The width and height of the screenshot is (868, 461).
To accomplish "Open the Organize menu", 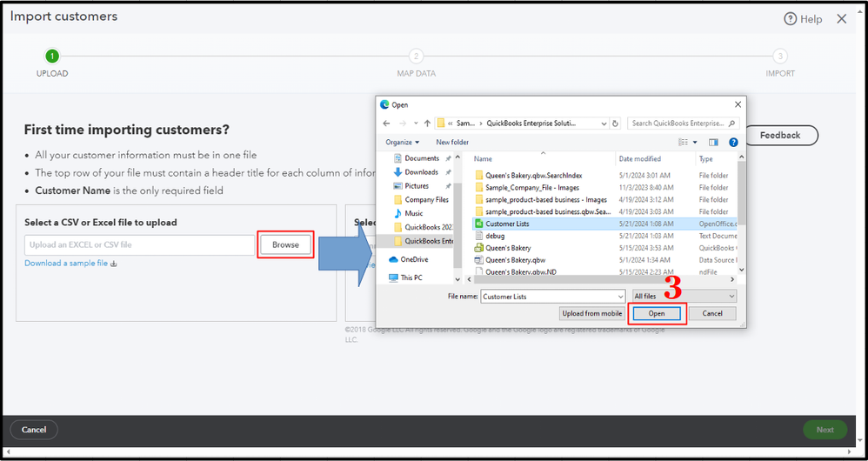I will point(403,143).
